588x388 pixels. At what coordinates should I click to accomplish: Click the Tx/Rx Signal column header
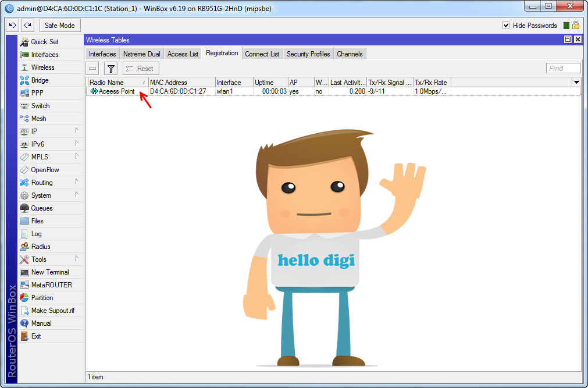click(x=390, y=82)
